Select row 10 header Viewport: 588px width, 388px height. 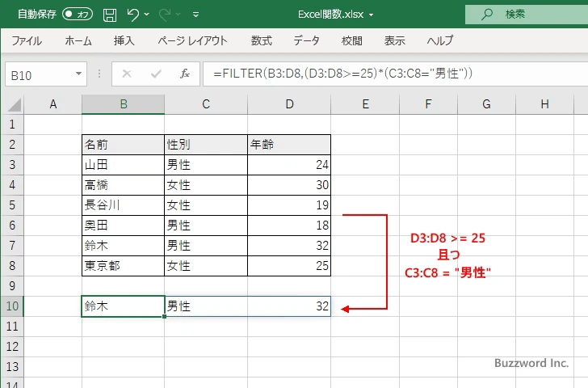pos(12,306)
